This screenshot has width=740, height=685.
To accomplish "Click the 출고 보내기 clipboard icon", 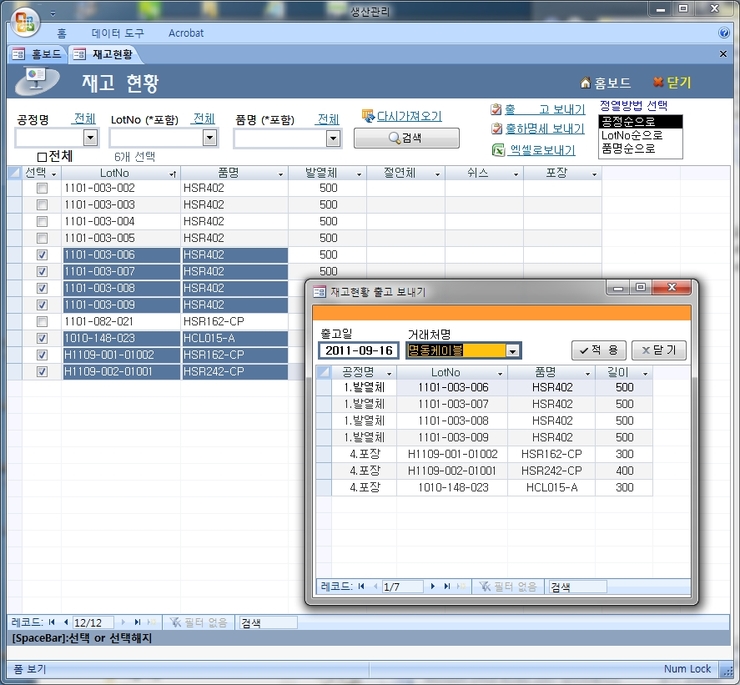I will pyautogui.click(x=496, y=110).
